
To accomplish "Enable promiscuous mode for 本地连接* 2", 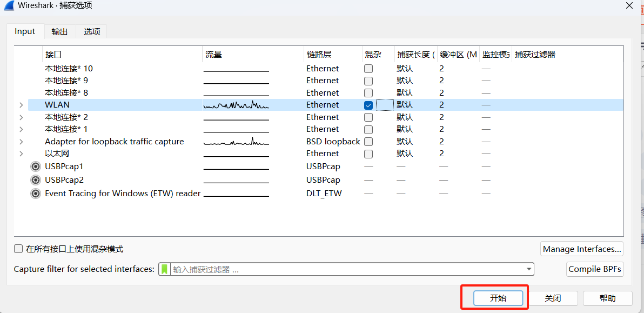I will (x=368, y=117).
